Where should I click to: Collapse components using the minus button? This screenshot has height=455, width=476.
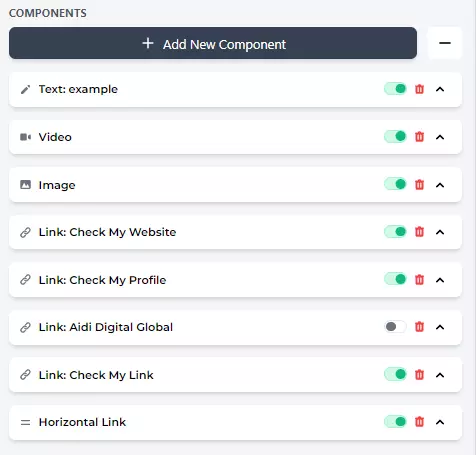[x=445, y=43]
